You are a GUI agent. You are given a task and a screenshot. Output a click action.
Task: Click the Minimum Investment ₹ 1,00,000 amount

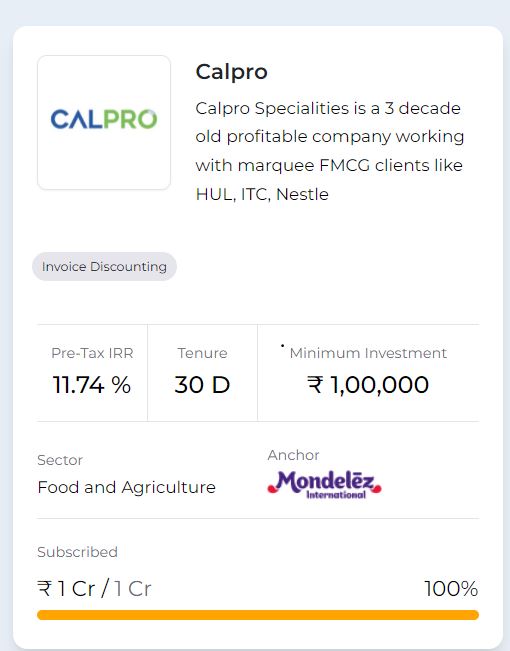(x=368, y=384)
